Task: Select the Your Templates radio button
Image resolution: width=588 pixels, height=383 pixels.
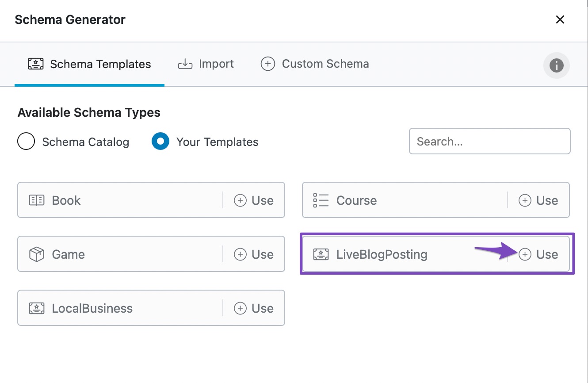Action: (x=160, y=142)
